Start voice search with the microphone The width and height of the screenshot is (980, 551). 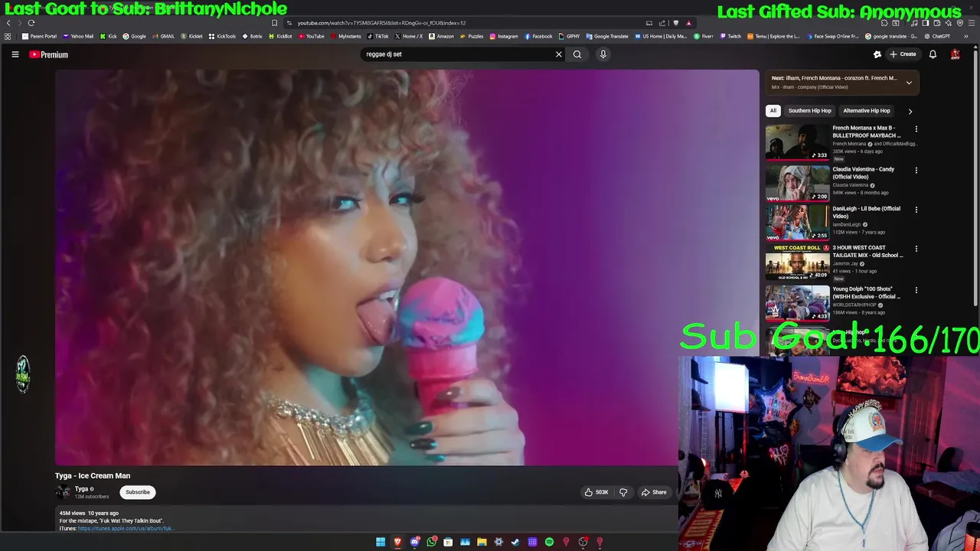click(x=603, y=54)
